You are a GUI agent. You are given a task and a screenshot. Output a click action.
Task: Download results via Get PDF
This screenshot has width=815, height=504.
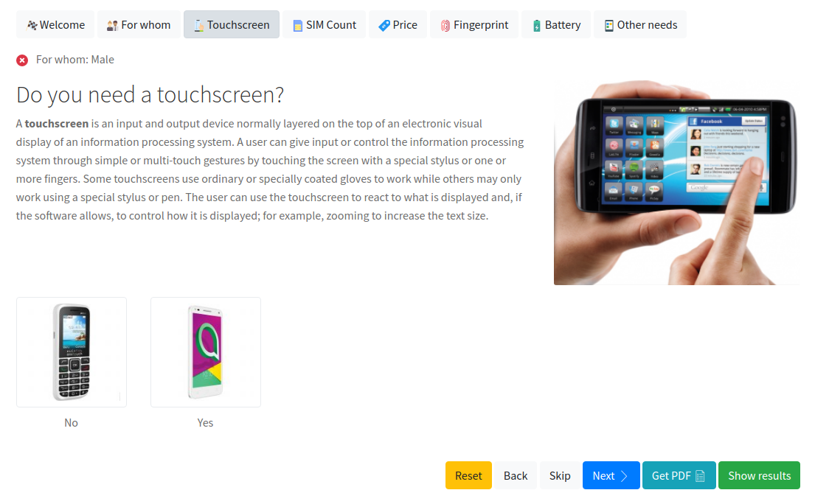pos(679,475)
